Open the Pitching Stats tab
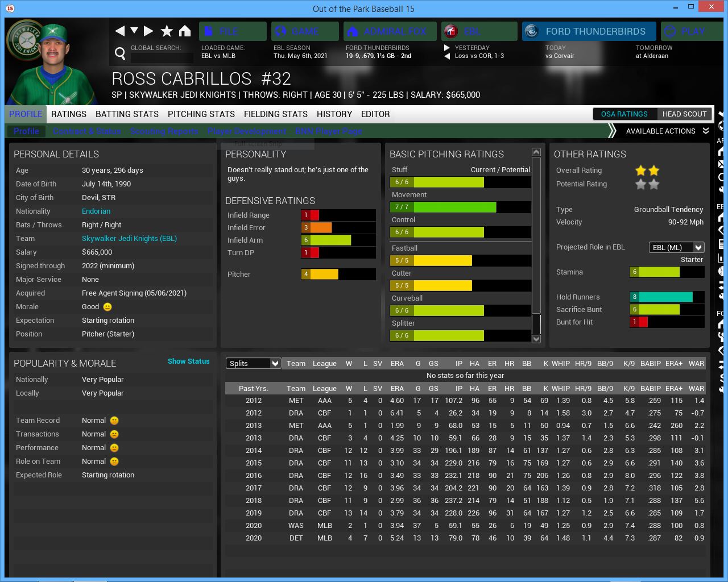 (201, 114)
